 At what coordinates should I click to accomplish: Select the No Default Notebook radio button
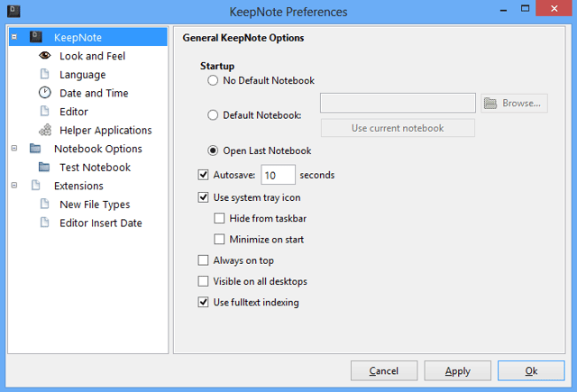(x=213, y=80)
